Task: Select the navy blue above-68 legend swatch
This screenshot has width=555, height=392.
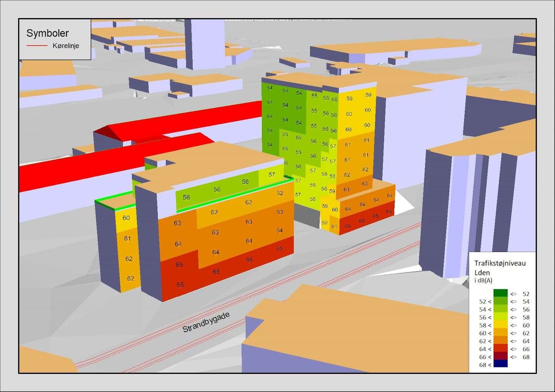Action: [x=500, y=364]
